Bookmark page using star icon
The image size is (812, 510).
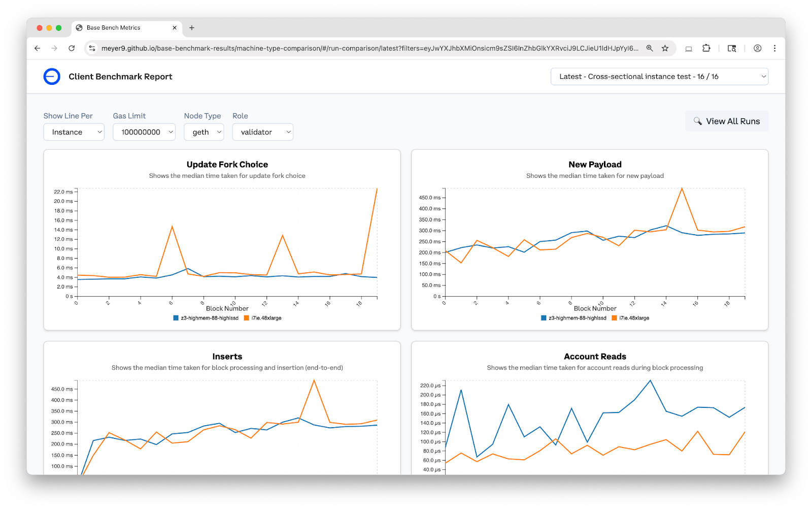[665, 48]
